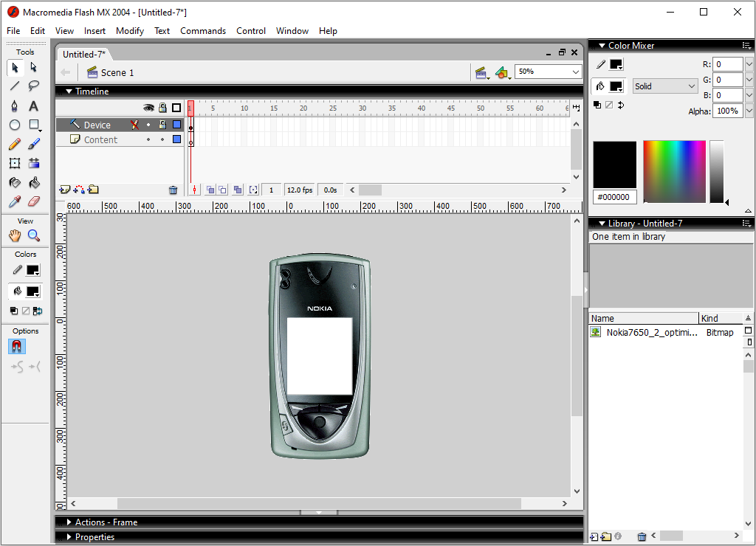This screenshot has height=546, width=756.
Task: Click Insert Layer icon below layers
Action: (x=64, y=190)
